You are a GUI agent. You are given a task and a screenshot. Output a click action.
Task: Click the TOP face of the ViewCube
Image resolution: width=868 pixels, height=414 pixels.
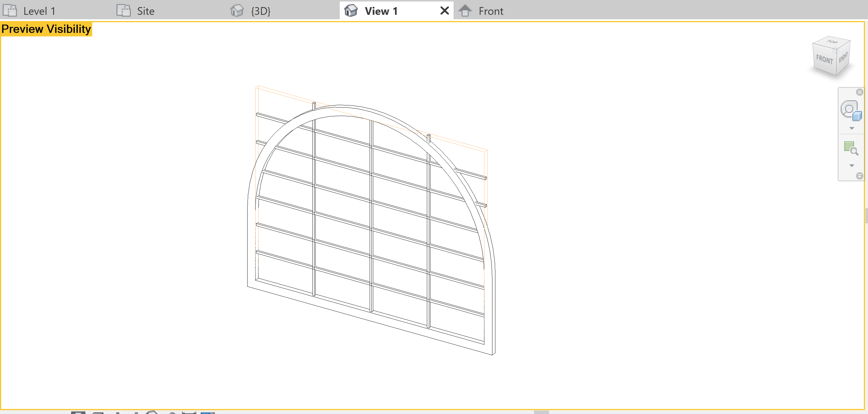832,42
